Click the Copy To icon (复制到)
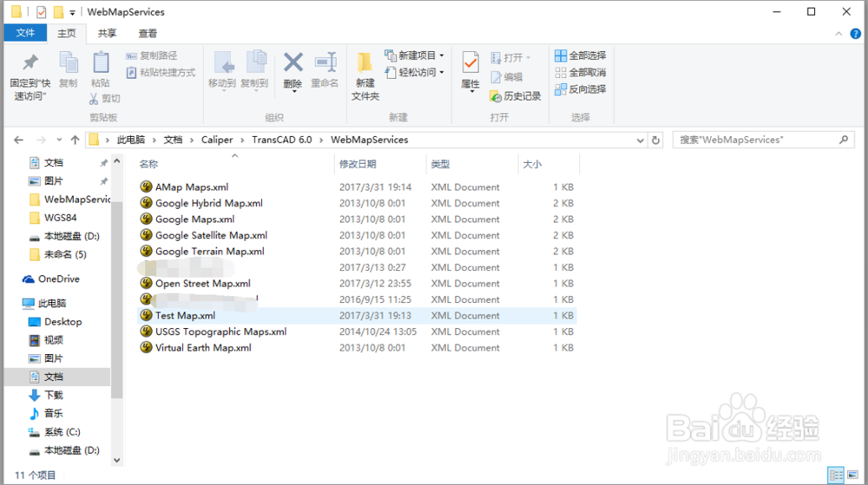This screenshot has width=868, height=485. point(255,62)
